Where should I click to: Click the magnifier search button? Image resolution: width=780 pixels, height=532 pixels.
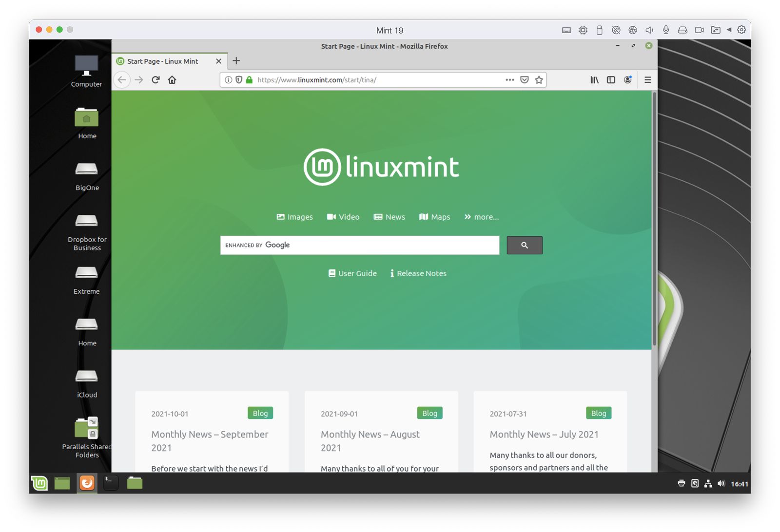[525, 245]
